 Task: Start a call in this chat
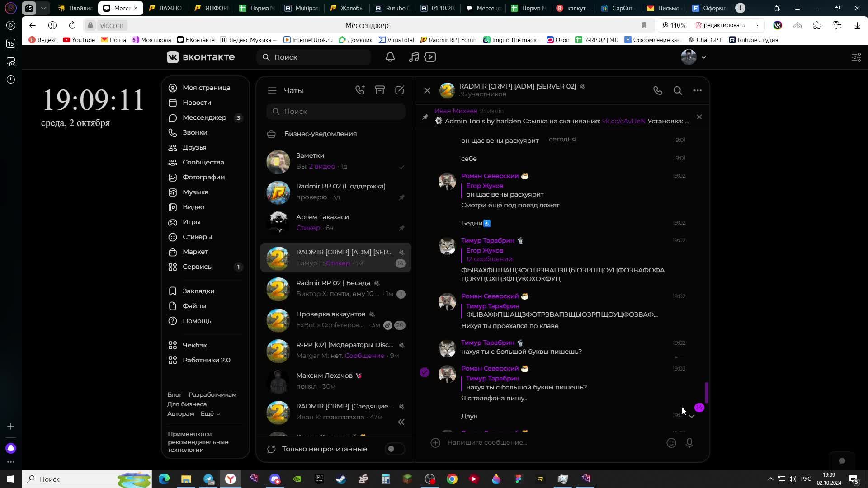658,91
